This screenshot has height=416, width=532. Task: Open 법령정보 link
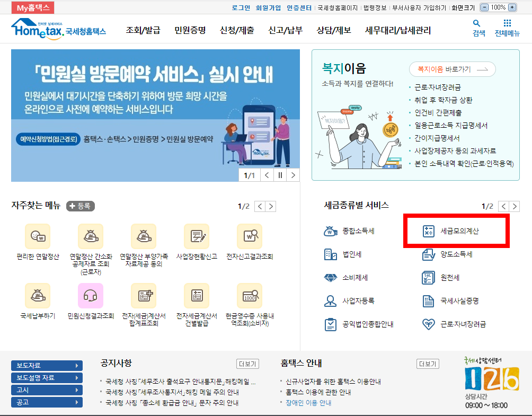click(x=375, y=8)
